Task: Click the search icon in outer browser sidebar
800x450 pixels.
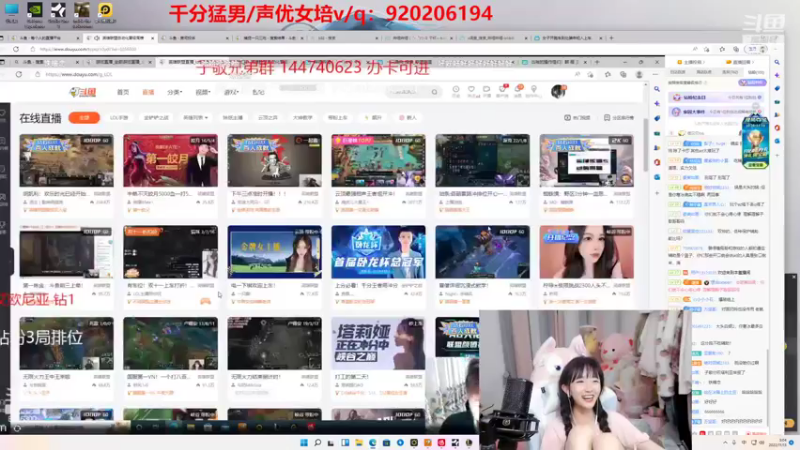Action: pos(777,62)
